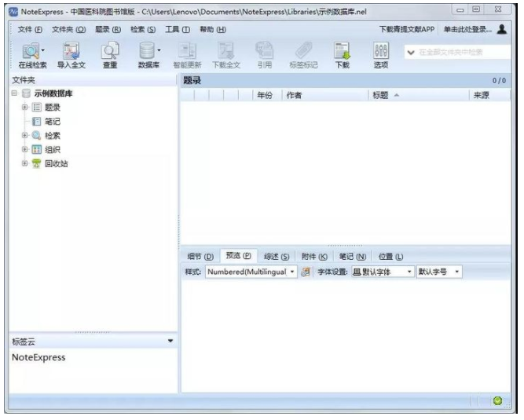
Task: Select the 题录 folder in the tree
Action: (53, 108)
